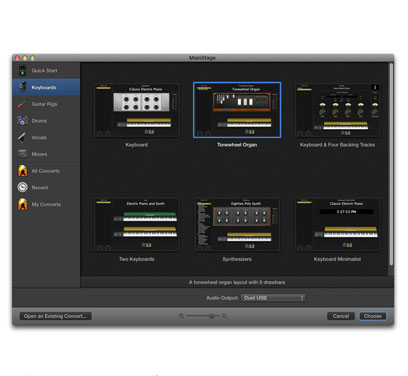Screen dimensions: 408x376
Task: Close the MainStage window with red button
Action: pyautogui.click(x=17, y=58)
